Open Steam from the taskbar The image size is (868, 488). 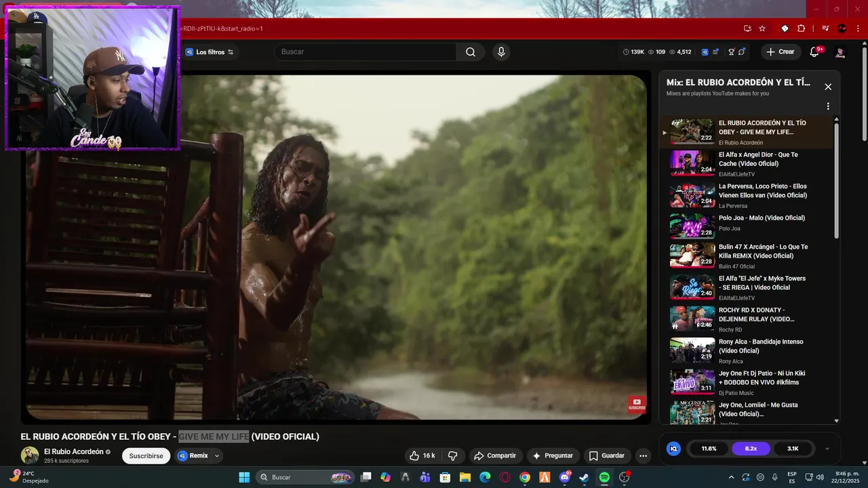pyautogui.click(x=584, y=477)
